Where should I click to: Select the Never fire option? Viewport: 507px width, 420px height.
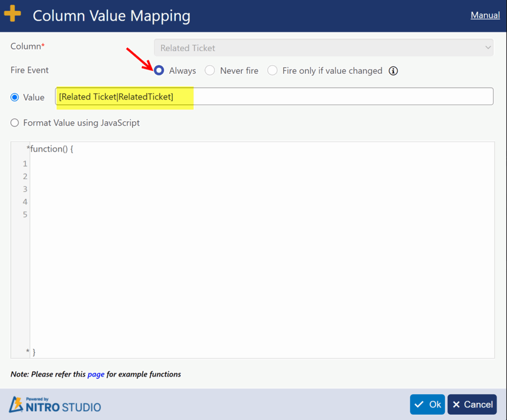[209, 70]
